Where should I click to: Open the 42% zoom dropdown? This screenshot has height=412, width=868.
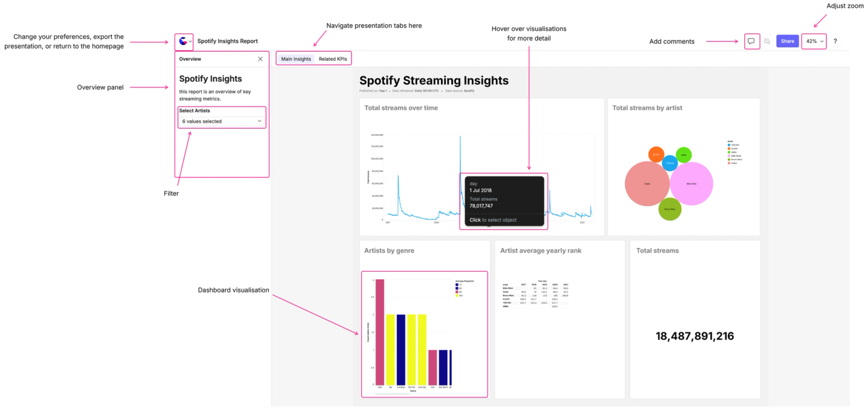814,41
